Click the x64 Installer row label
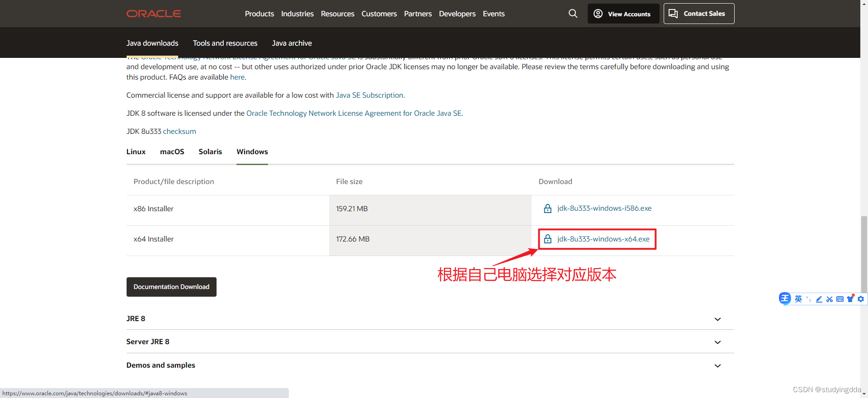 (154, 239)
